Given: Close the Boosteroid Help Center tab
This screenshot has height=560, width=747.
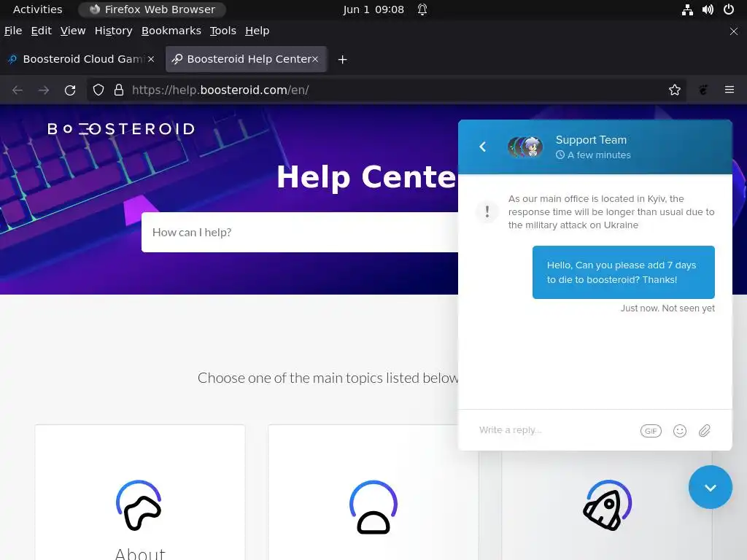Looking at the screenshot, I should 315,59.
